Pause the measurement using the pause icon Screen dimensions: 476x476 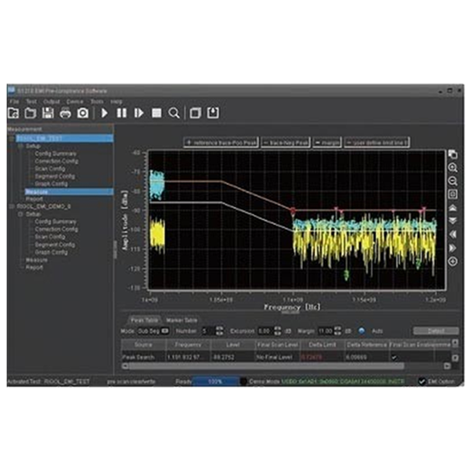tap(122, 113)
